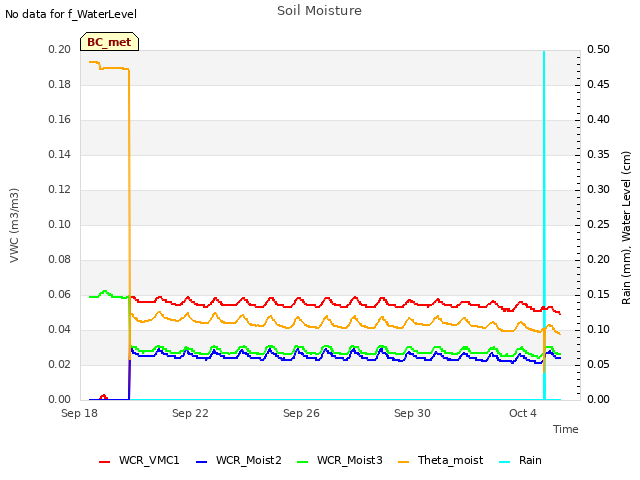Click the red WCR_VMC1 legend swatch
640x480 pixels.
click(x=104, y=462)
